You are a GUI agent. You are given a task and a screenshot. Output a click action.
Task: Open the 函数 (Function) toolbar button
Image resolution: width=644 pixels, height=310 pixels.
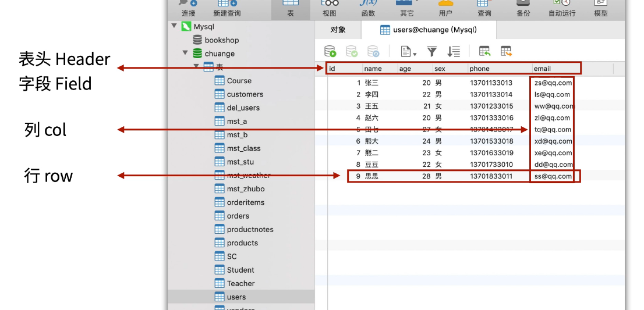click(368, 9)
